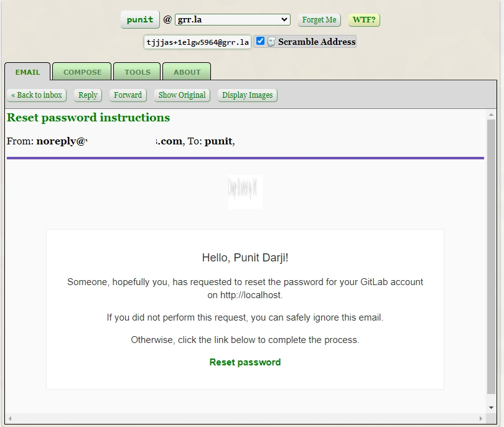Viewport: 504px width, 427px height.
Task: Toggle the Scramble Address checkbox
Action: [261, 41]
